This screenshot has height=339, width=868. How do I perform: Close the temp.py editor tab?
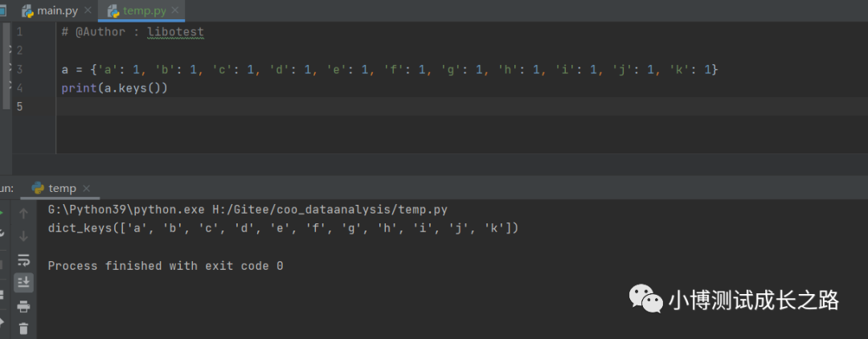pyautogui.click(x=174, y=10)
